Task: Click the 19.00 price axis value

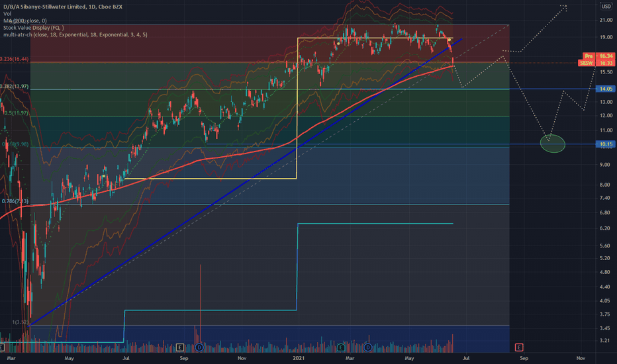Action: pyautogui.click(x=606, y=37)
